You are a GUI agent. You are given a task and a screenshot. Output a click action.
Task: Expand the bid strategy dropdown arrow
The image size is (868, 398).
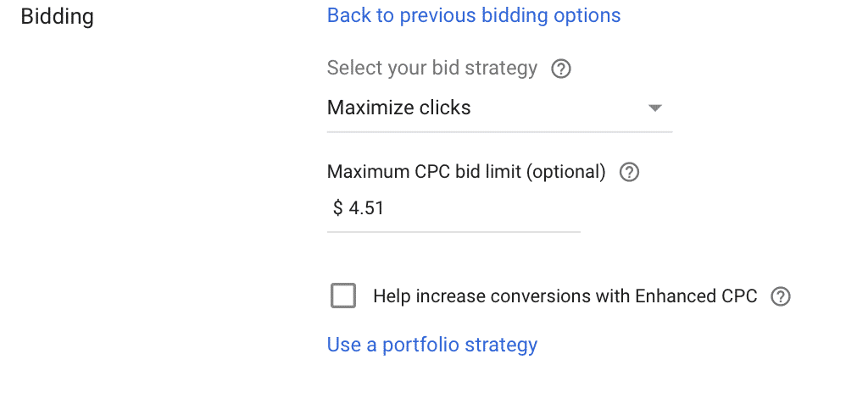(x=655, y=108)
